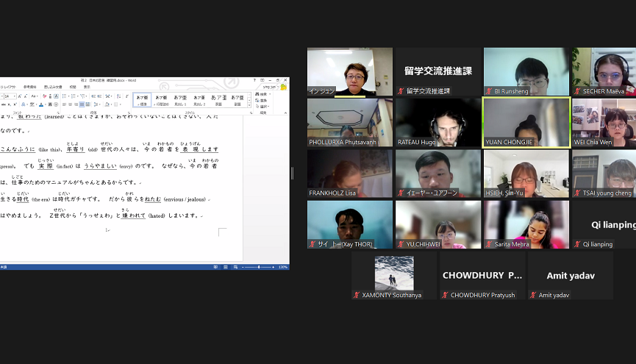Click the justify text alignment icon
This screenshot has width=636, height=364.
[82, 104]
